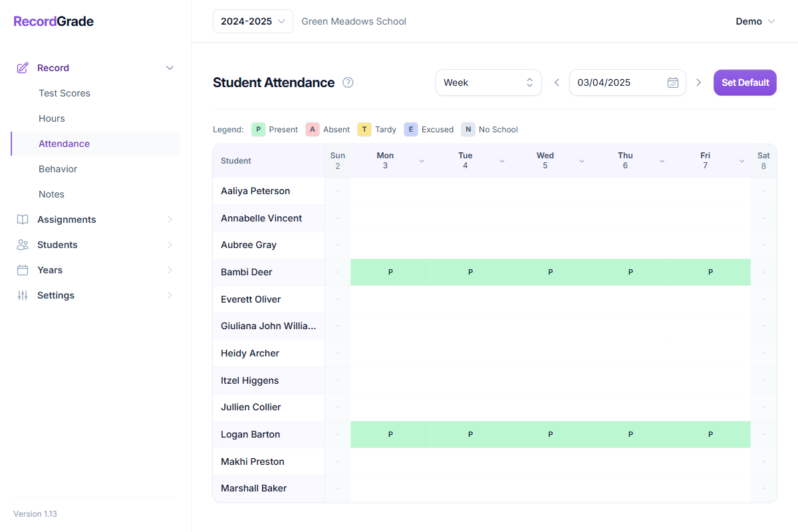Toggle Logan Barton's Wednesday attendance cell

coord(551,434)
